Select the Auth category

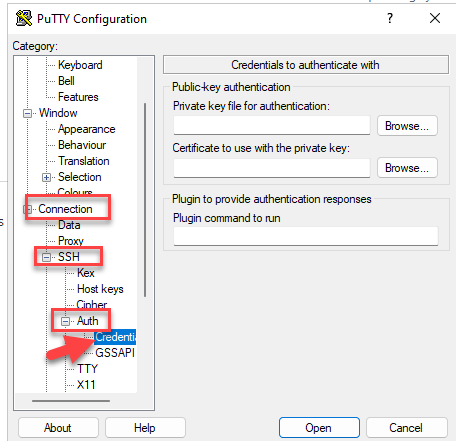click(x=88, y=321)
